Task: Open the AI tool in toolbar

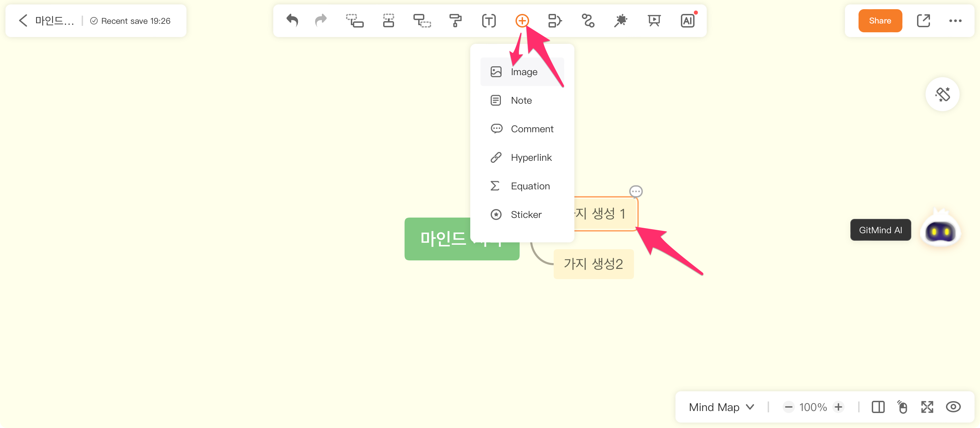Action: click(x=687, y=20)
